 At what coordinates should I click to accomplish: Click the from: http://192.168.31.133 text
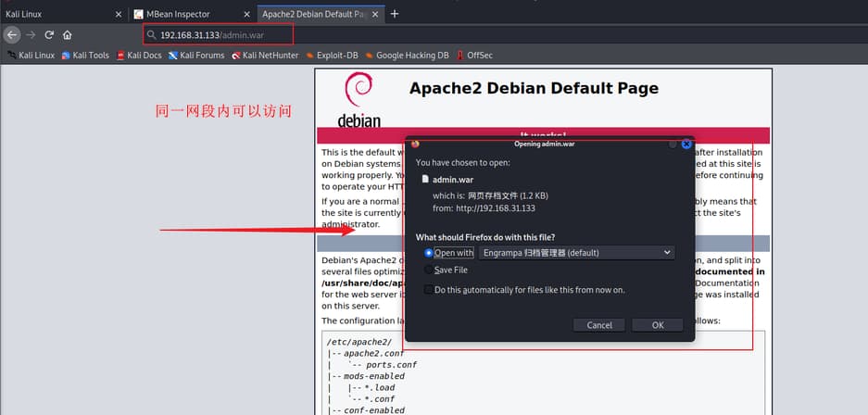point(484,208)
